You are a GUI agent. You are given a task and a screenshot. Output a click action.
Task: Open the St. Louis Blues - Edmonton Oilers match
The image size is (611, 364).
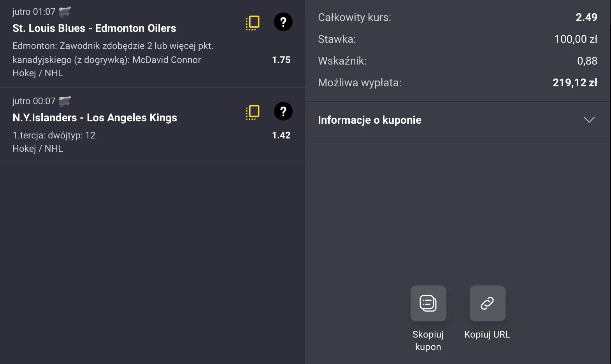[x=94, y=28]
